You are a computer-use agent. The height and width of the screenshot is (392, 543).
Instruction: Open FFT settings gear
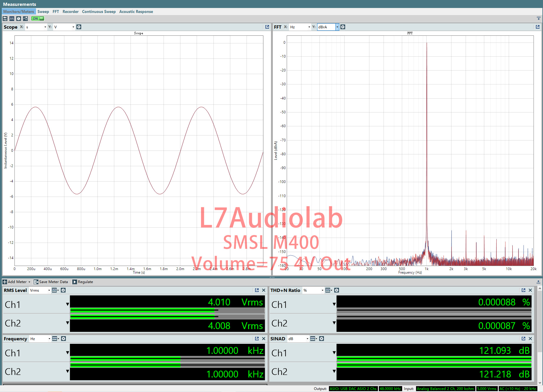343,27
